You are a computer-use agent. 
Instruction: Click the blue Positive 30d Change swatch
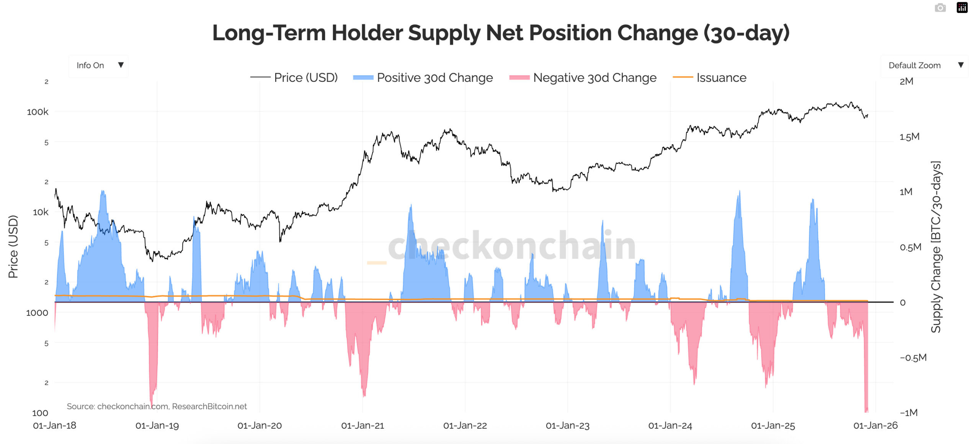(x=363, y=78)
